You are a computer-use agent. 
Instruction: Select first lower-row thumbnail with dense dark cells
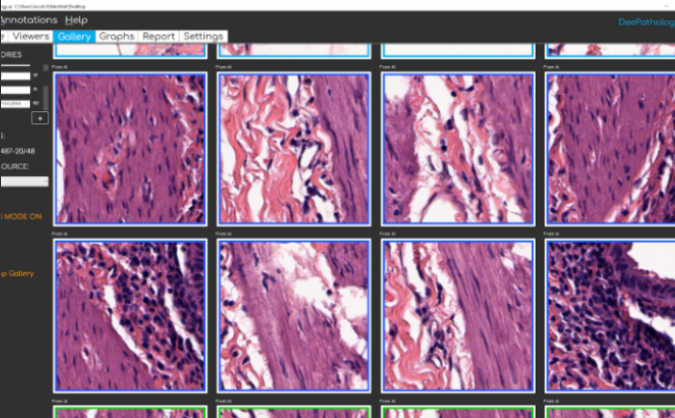(x=130, y=316)
